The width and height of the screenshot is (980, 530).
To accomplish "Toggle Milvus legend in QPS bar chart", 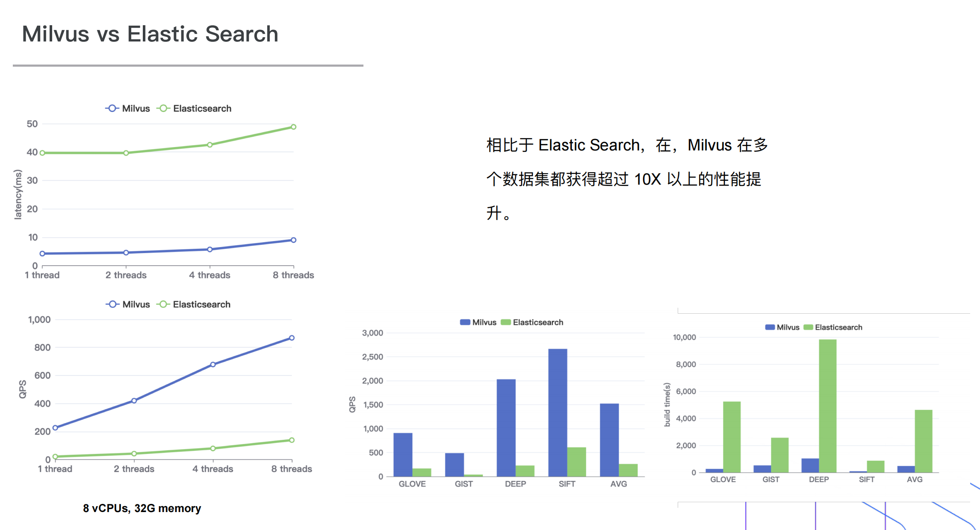I will (478, 322).
